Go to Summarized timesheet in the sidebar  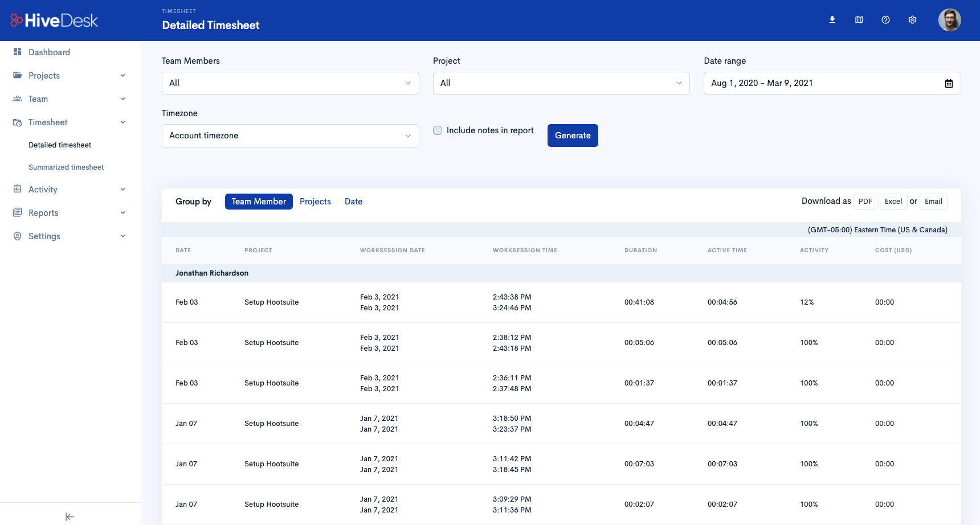66,167
